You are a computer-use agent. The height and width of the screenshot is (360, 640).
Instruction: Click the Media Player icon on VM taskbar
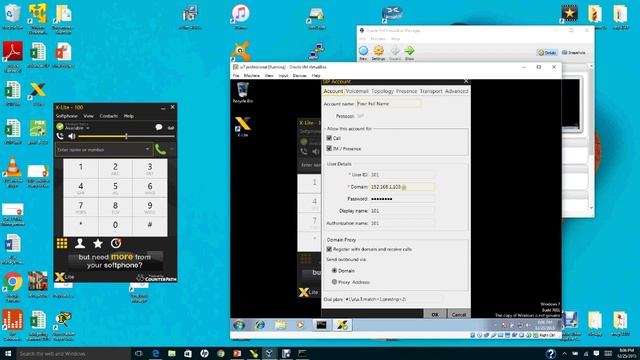pos(300,325)
